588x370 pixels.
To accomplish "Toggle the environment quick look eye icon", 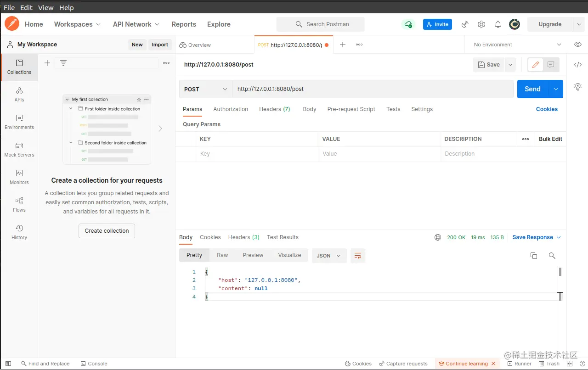I will click(578, 45).
